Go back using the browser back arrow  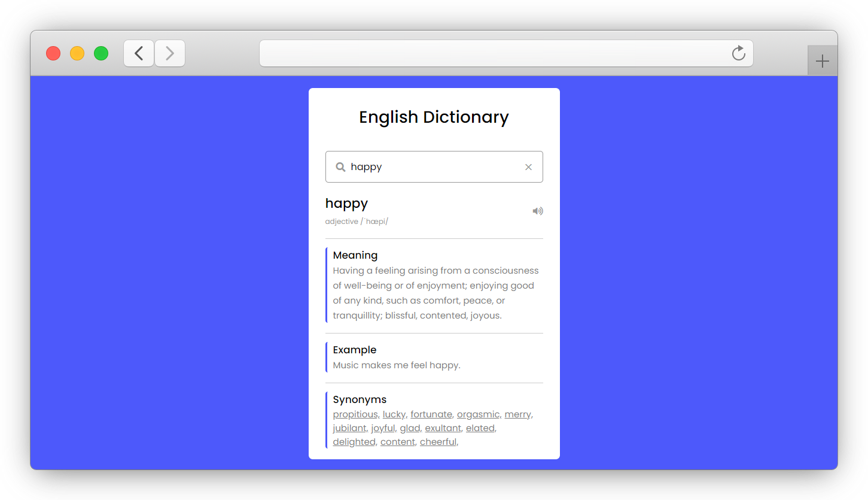138,53
